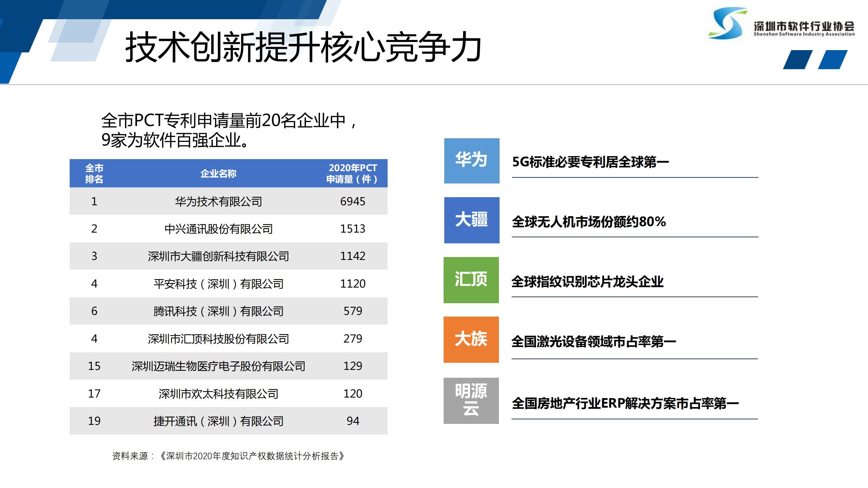This screenshot has height=488, width=868.
Task: Click rank 17 in the table
Action: [x=94, y=394]
